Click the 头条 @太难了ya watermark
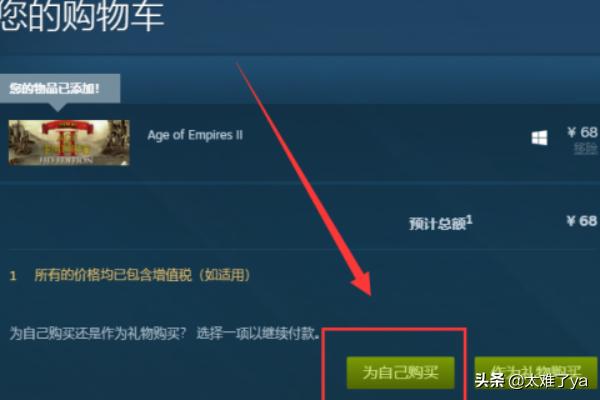Viewport: 600px width, 400px height. click(x=531, y=381)
